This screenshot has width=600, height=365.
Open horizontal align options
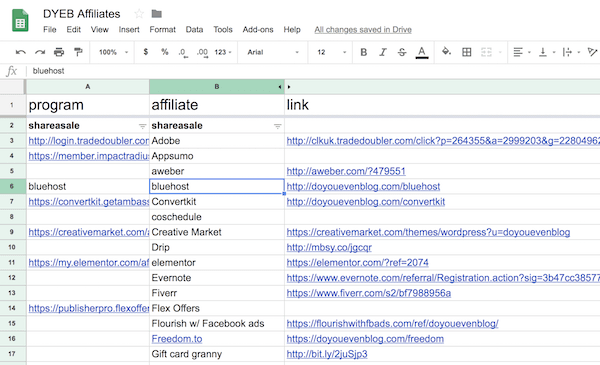point(521,52)
